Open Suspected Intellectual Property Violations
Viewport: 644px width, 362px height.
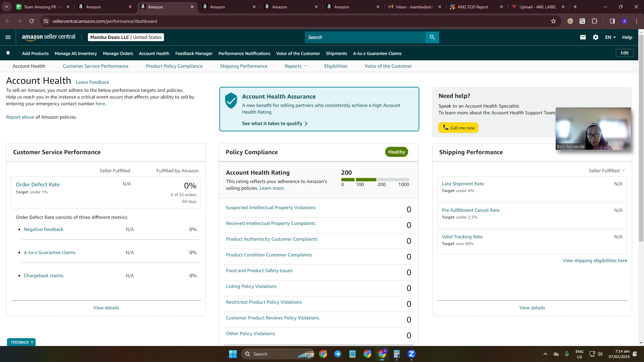pyautogui.click(x=271, y=207)
